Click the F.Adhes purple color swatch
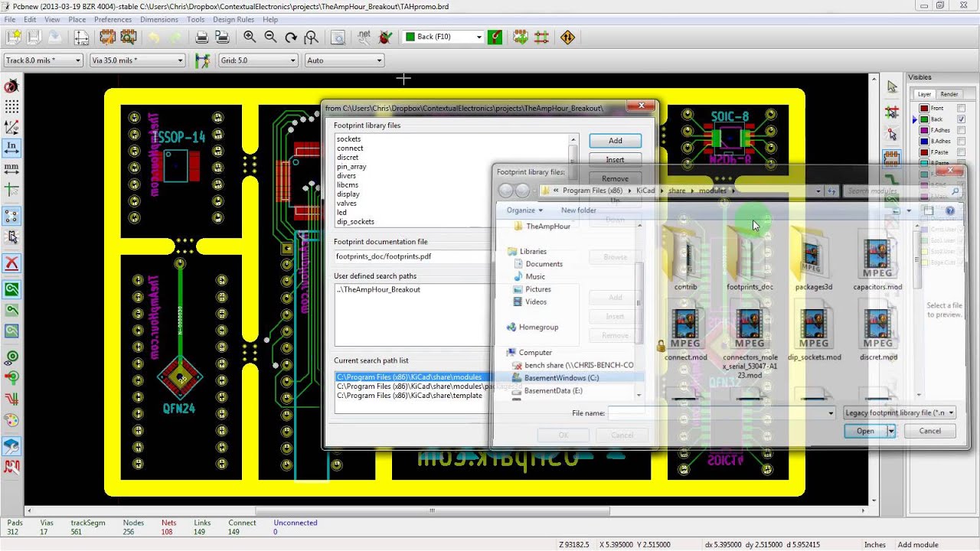 pos(924,130)
